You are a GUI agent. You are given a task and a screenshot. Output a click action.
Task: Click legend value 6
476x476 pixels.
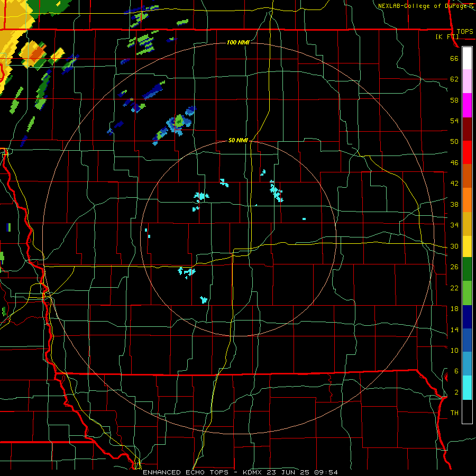coord(456,371)
